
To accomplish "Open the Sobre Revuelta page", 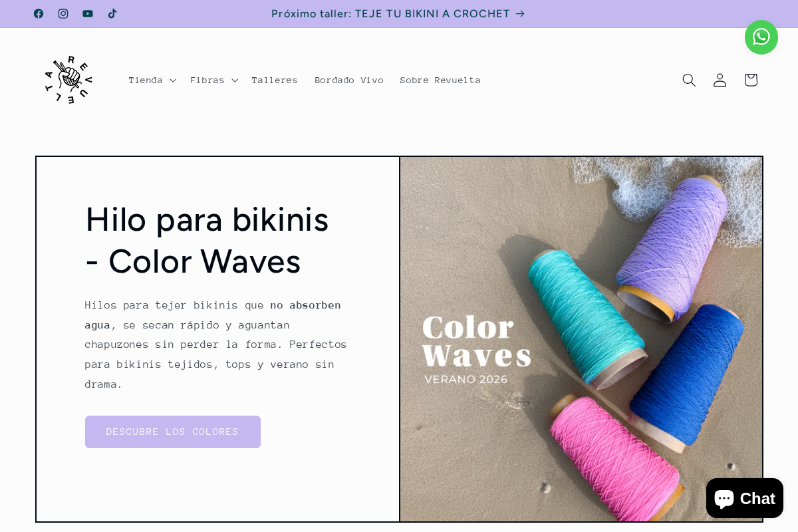I will 440,80.
